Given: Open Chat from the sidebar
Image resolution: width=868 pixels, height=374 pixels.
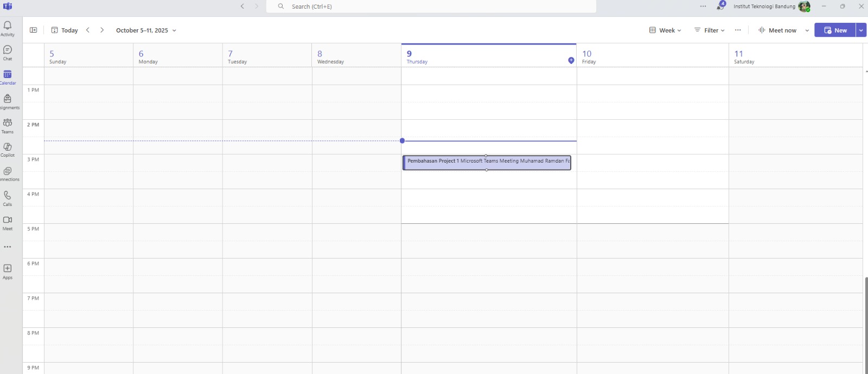Looking at the screenshot, I should (x=8, y=52).
